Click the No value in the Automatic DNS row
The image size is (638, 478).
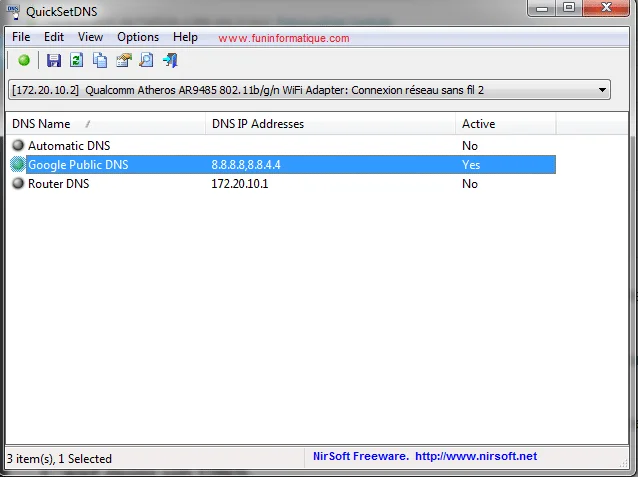pyautogui.click(x=470, y=146)
